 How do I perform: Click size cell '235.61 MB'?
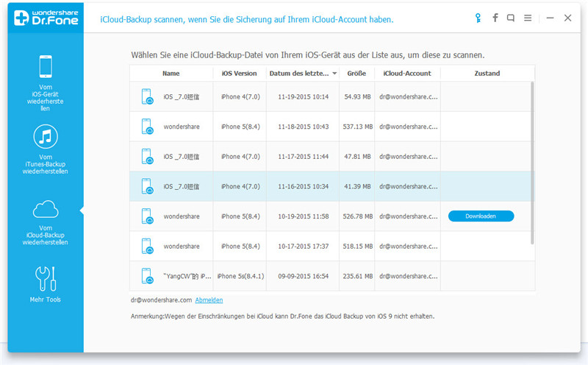[x=357, y=276]
